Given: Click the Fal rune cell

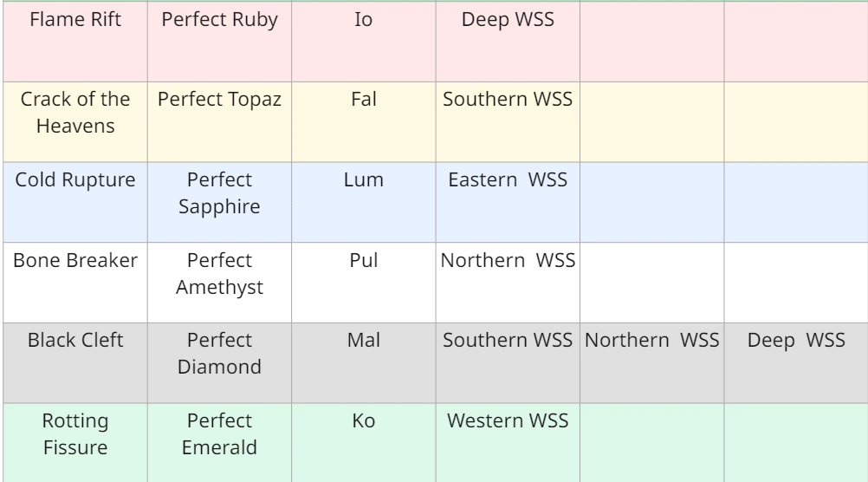Looking at the screenshot, I should point(363,99).
